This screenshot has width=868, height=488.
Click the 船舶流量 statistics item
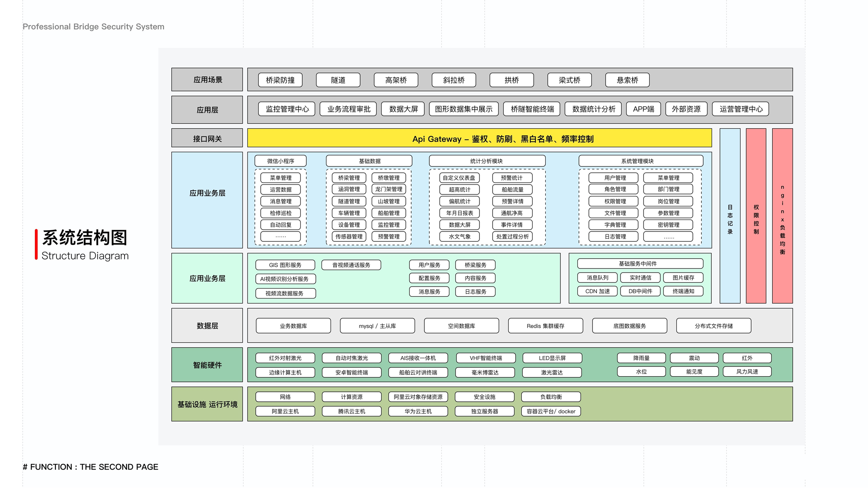click(512, 190)
